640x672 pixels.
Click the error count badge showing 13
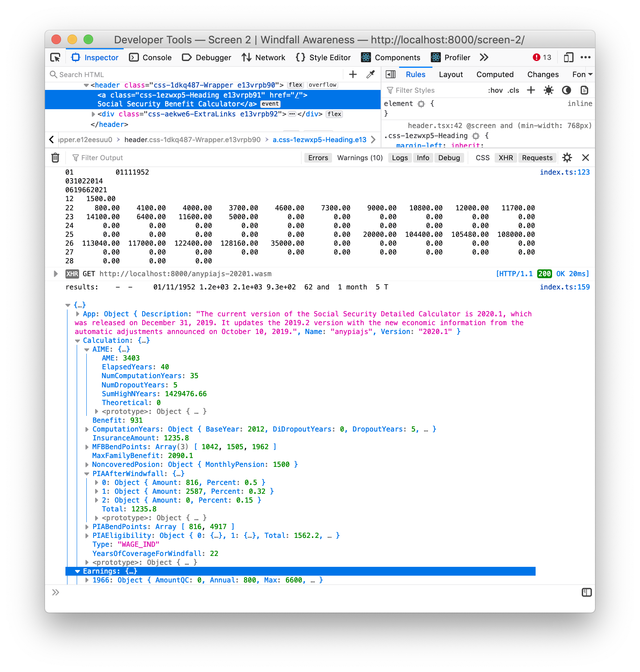coord(542,57)
